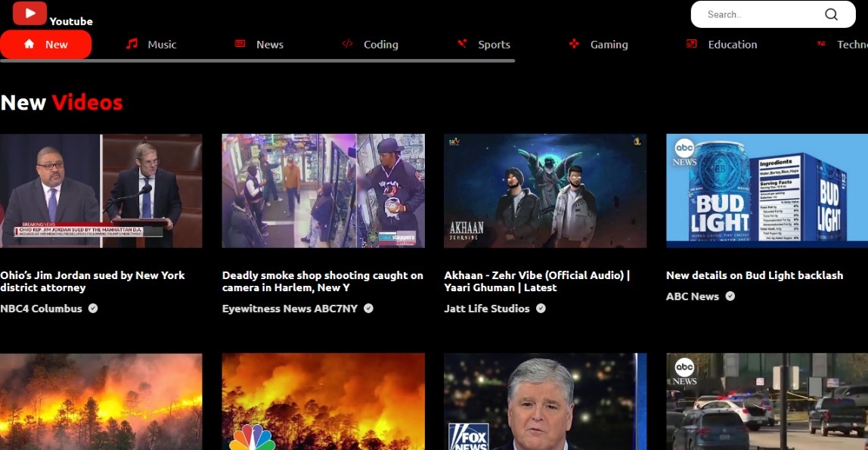Open the wildfire thumbnail with NBC peacock logo

(324, 402)
